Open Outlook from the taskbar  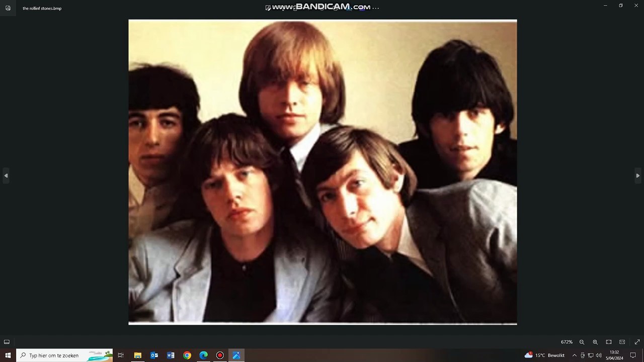154,355
